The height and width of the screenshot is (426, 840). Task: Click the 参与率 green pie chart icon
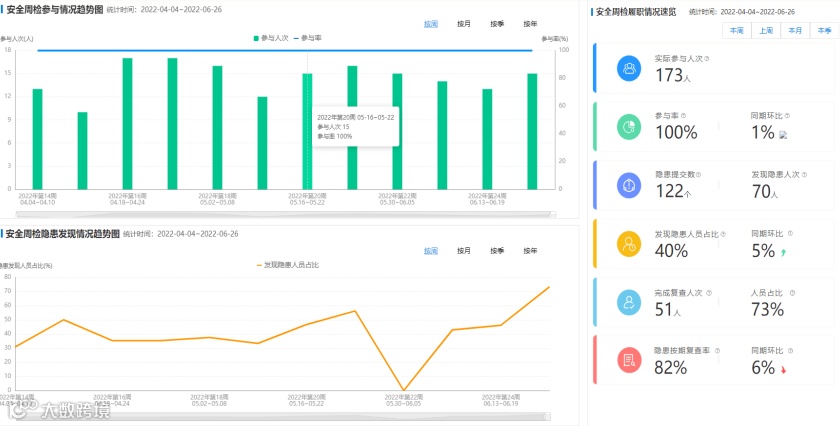click(x=629, y=127)
